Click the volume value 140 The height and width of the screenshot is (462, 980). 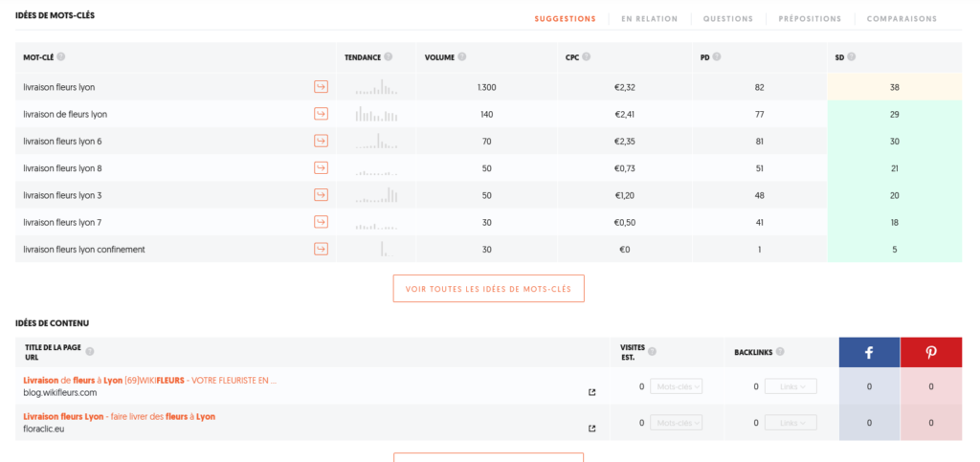[487, 114]
